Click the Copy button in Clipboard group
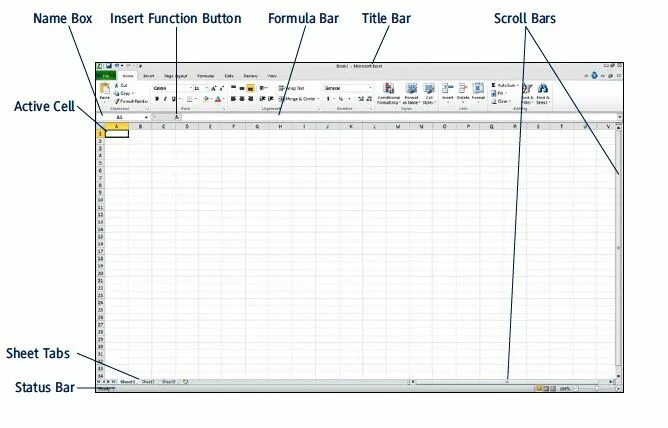This screenshot has width=668, height=428. point(124,93)
